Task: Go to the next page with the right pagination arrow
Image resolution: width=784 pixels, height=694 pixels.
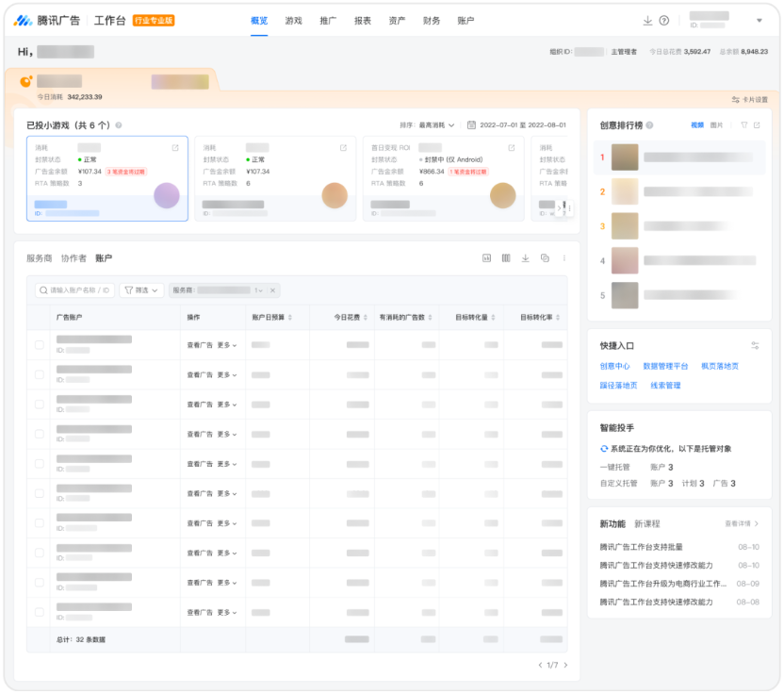Action: (x=565, y=665)
